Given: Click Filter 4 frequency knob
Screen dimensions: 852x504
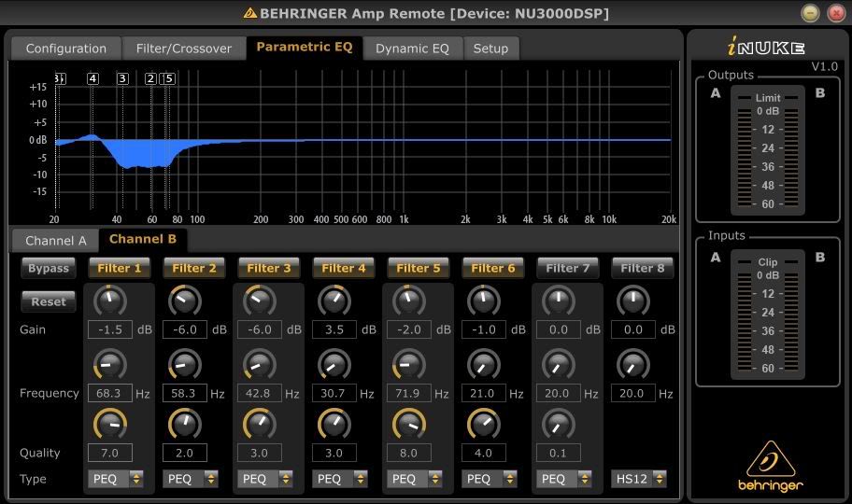Looking at the screenshot, I should click(x=334, y=364).
